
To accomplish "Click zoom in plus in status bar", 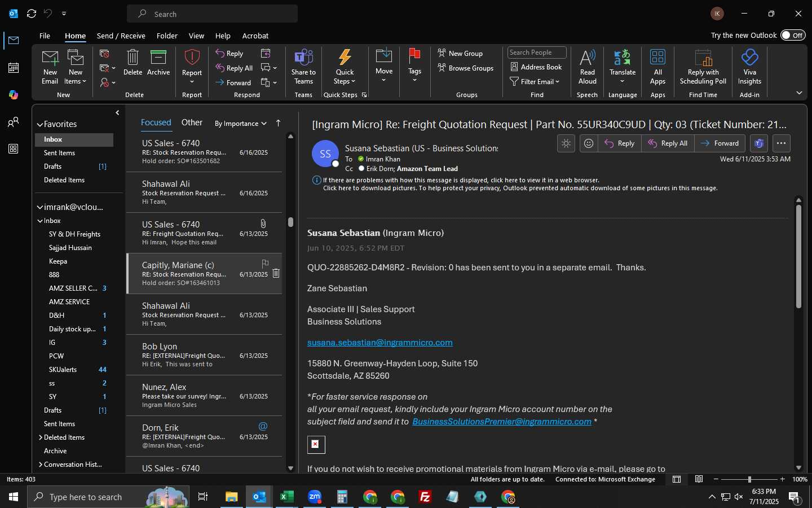I will coord(782,479).
